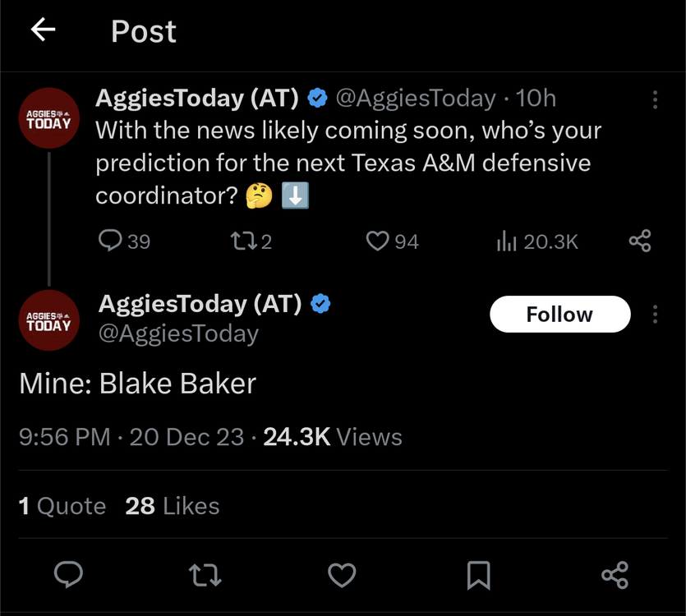Open the three-dot menu beside the Follow button

[655, 314]
